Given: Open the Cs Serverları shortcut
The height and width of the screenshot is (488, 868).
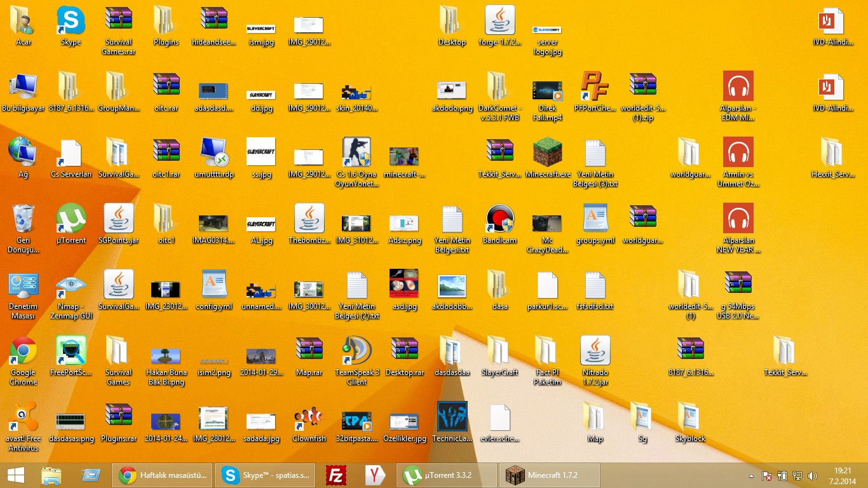Looking at the screenshot, I should coord(71,159).
